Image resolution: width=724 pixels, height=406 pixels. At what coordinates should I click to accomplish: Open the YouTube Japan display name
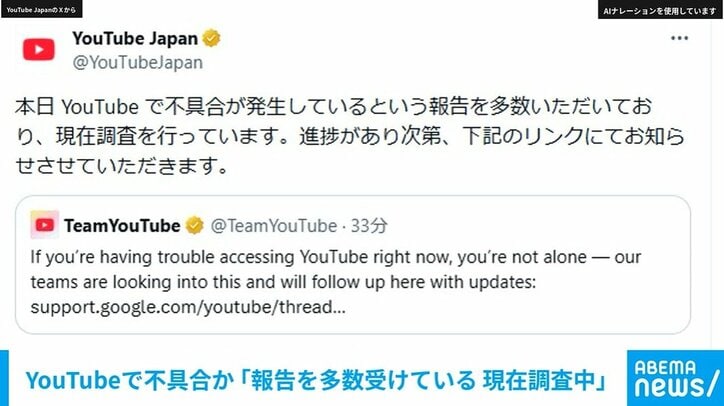click(135, 39)
